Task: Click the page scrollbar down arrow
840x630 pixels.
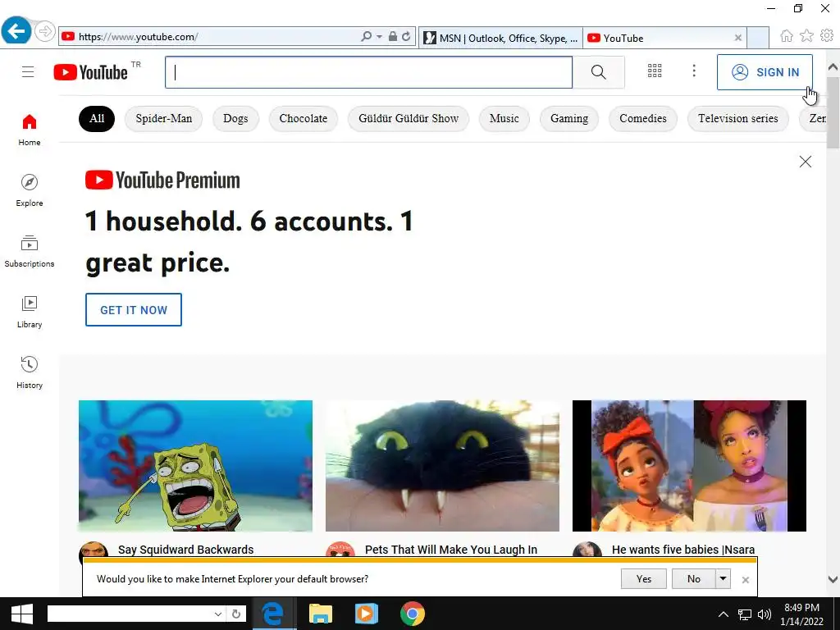Action: (x=833, y=579)
